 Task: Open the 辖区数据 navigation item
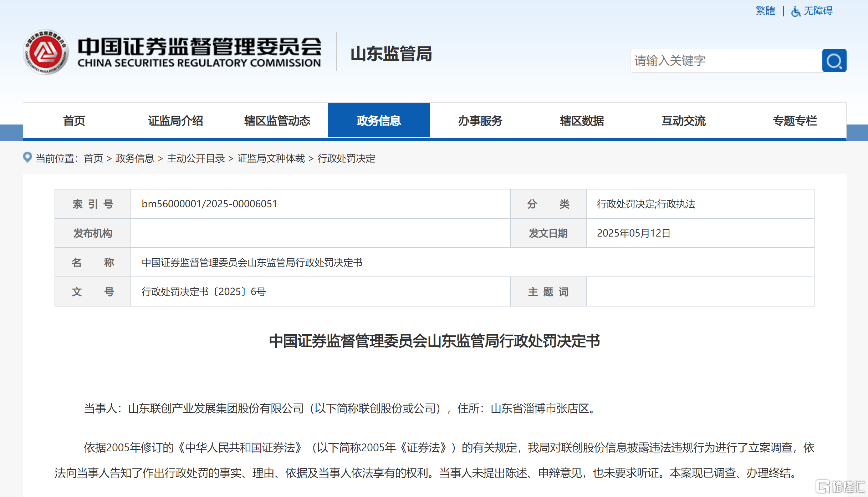(x=582, y=121)
